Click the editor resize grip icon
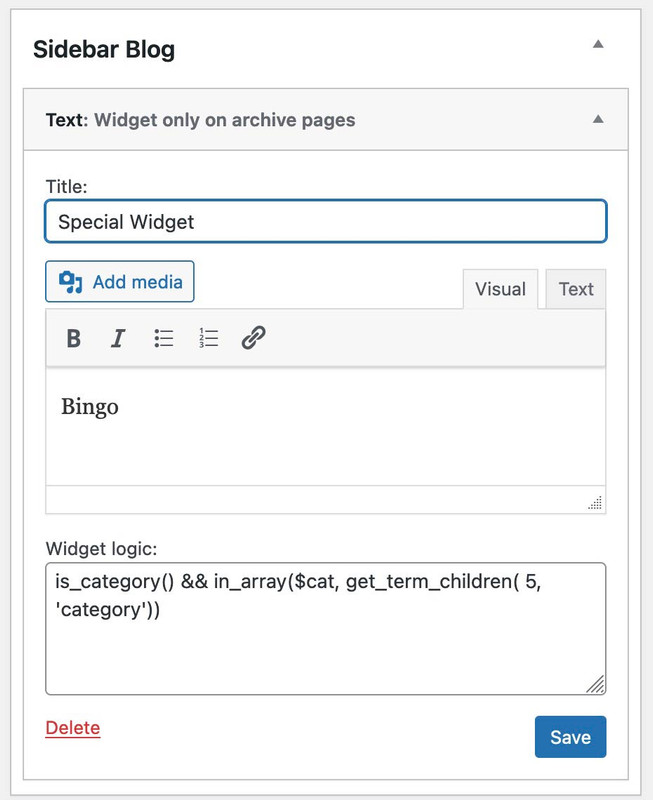The image size is (653, 800). [595, 503]
